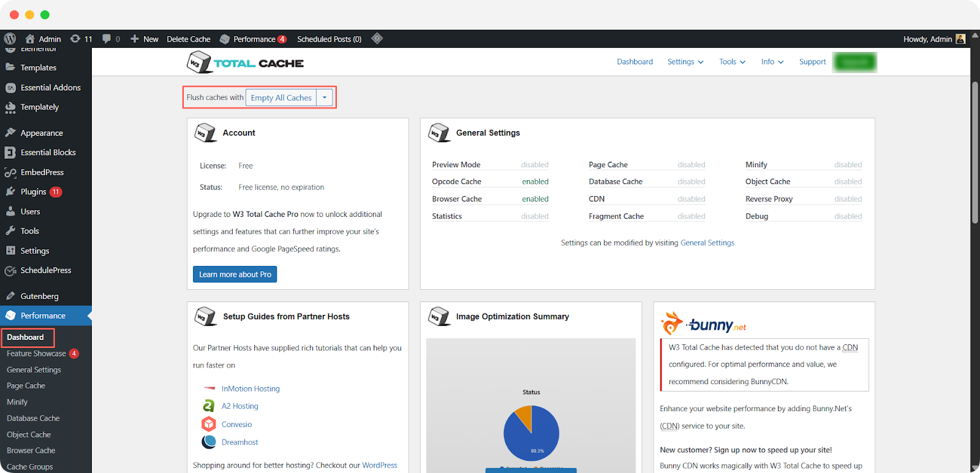Click the Essential Blocks sidebar icon
The image size is (980, 473).
pyautogui.click(x=10, y=153)
